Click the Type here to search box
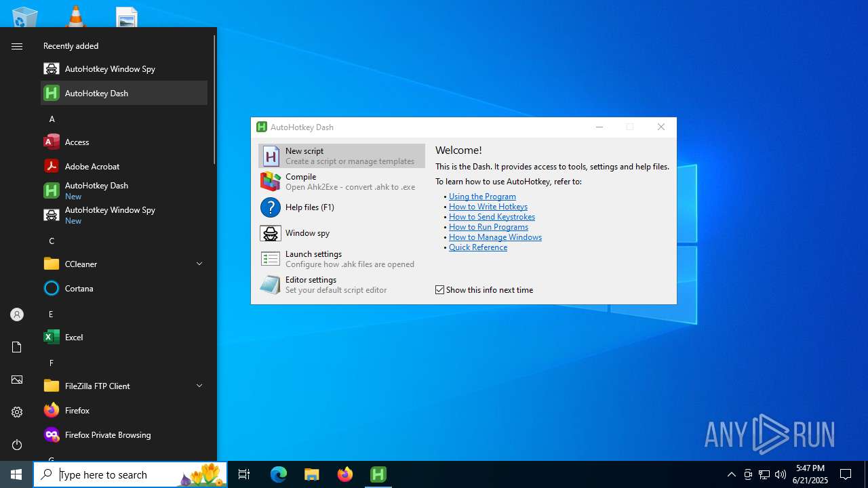This screenshot has width=868, height=488. click(x=130, y=474)
